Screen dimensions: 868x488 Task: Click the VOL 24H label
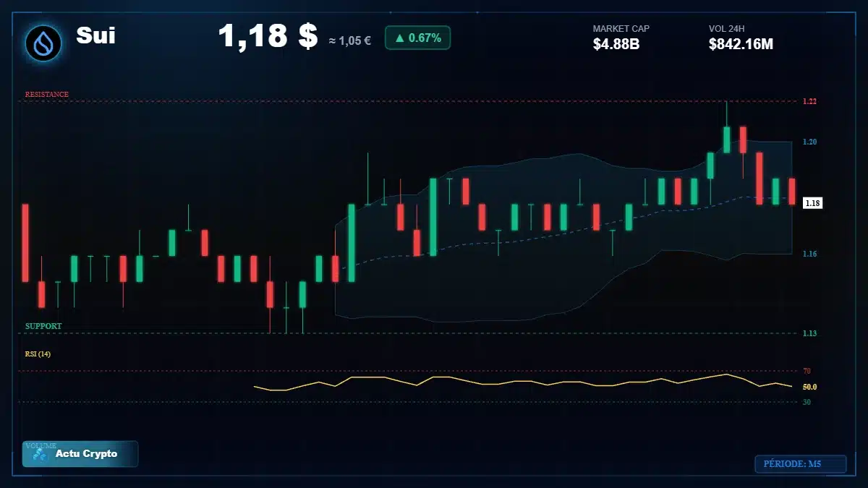[726, 28]
